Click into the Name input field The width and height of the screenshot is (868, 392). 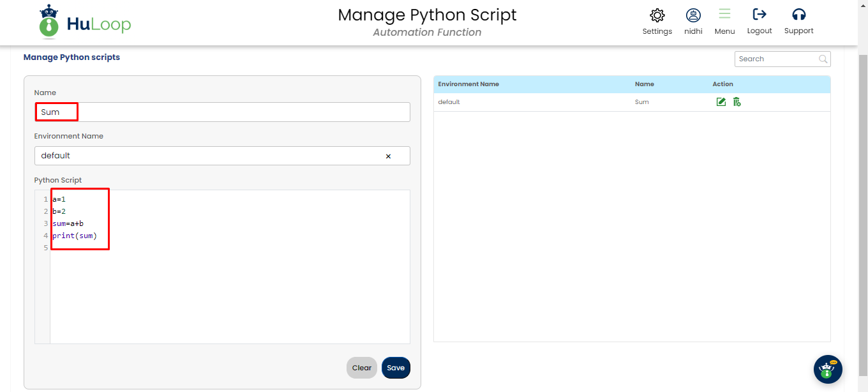pyautogui.click(x=243, y=112)
